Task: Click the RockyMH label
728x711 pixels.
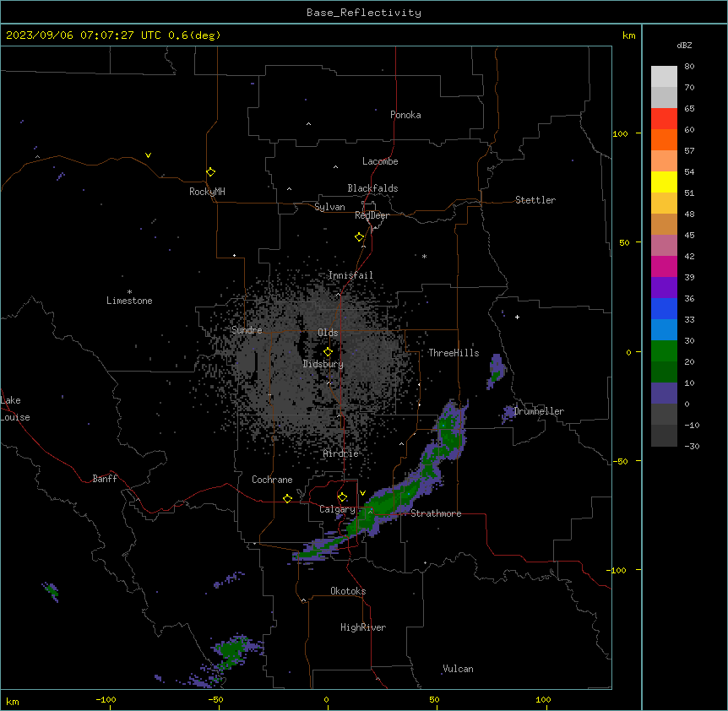Action: tap(207, 192)
